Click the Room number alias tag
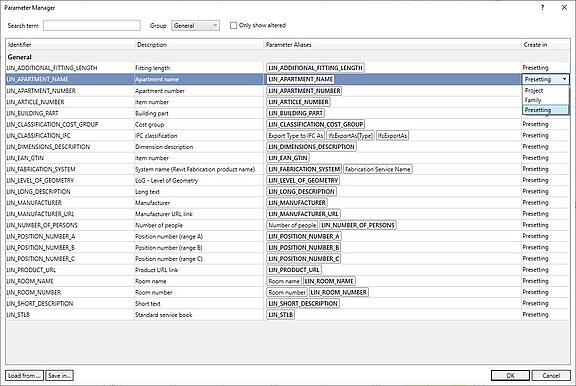Image resolution: width=576 pixels, height=386 pixels. click(287, 292)
